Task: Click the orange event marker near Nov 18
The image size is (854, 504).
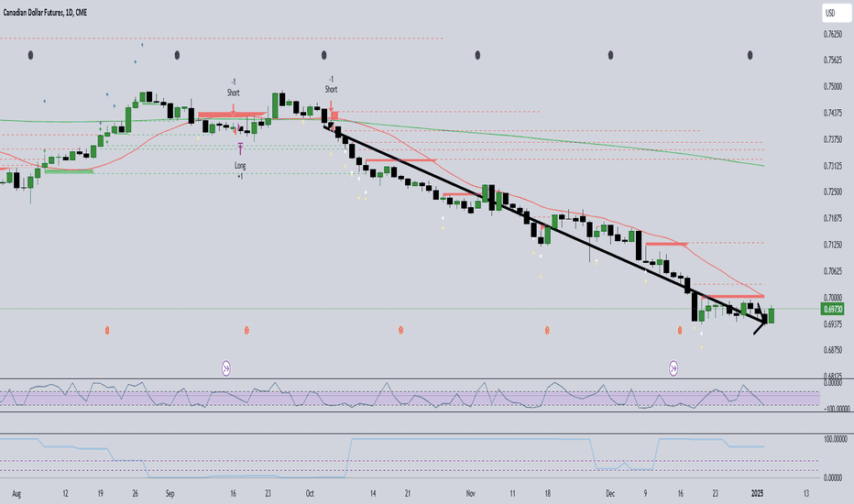Action: coord(547,330)
